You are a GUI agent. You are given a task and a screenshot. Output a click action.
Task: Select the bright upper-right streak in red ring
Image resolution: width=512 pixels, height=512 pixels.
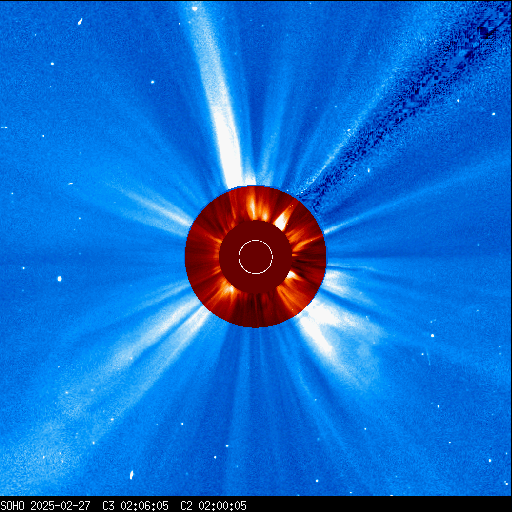[x=283, y=217]
